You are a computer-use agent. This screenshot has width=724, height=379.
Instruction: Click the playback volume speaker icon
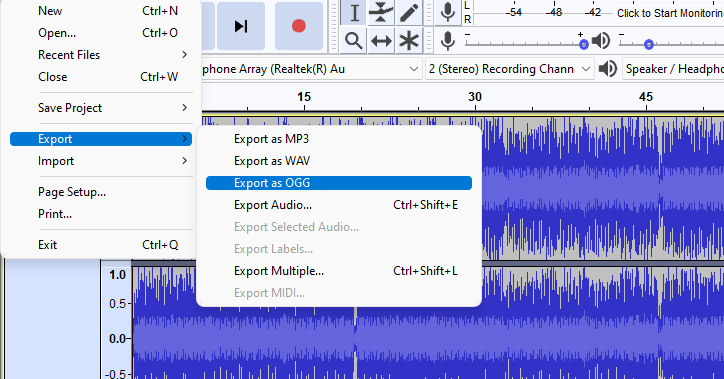(601, 41)
